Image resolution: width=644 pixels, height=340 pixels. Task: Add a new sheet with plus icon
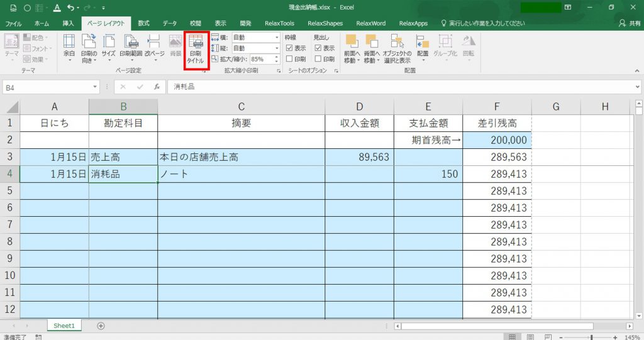coord(101,326)
